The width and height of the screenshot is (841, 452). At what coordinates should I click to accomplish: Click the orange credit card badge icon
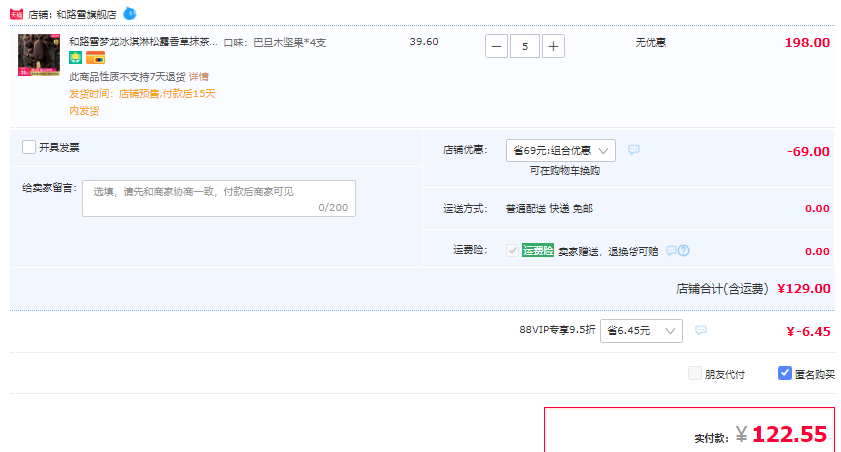95,58
